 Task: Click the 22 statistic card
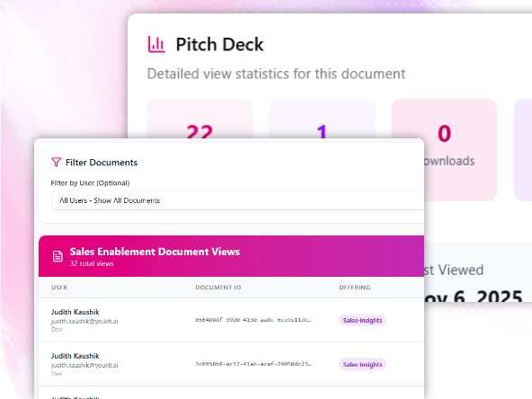click(x=199, y=119)
